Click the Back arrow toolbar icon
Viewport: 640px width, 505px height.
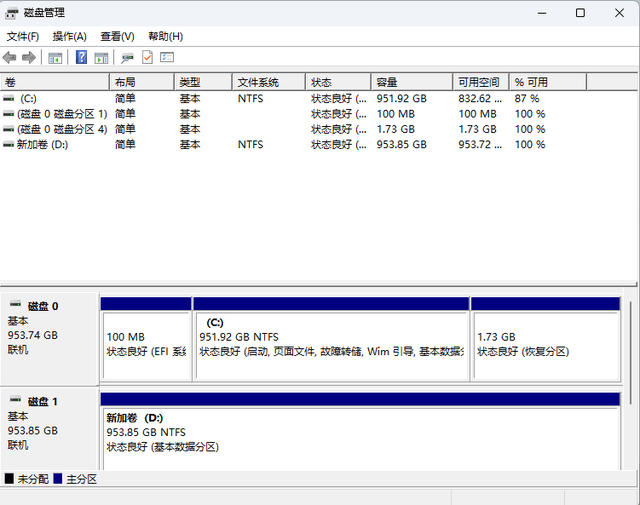point(9,58)
